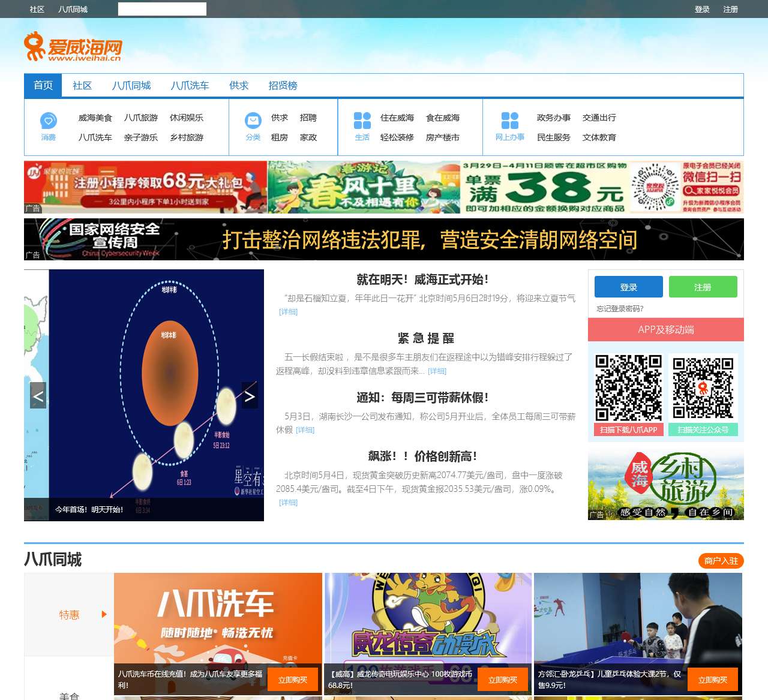768x700 pixels.
Task: Open the 消费 category icon
Action: coord(49,121)
